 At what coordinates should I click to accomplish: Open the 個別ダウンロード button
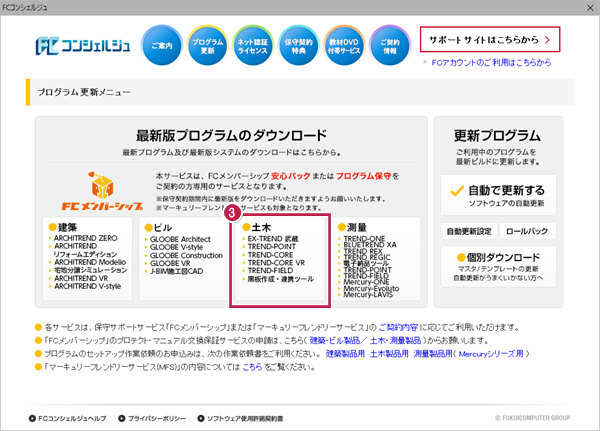(x=498, y=266)
